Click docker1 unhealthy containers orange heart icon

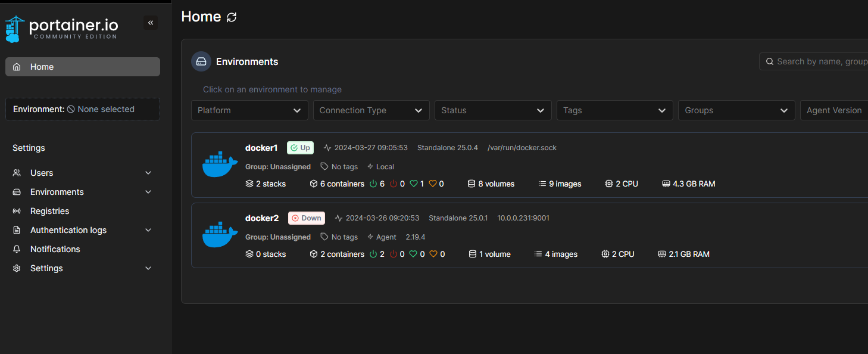coord(433,184)
